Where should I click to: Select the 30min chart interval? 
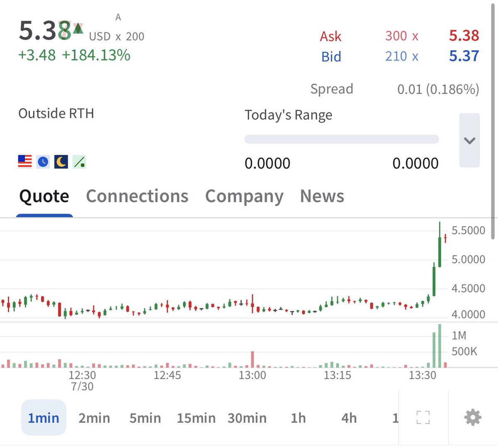[x=247, y=418]
